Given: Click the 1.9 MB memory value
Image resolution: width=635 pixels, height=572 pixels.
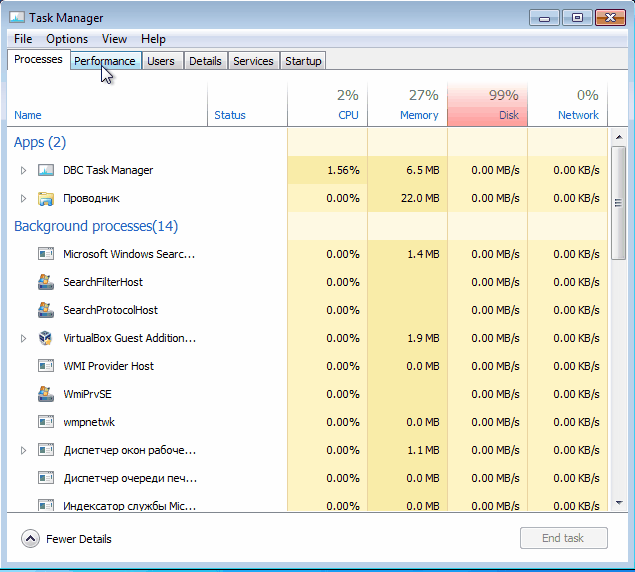Looking at the screenshot, I should [x=423, y=338].
